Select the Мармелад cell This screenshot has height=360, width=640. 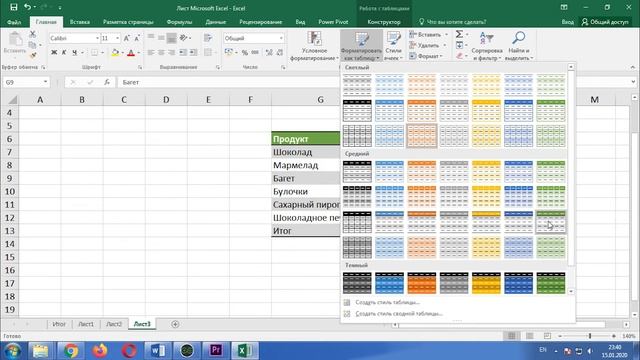(x=306, y=165)
